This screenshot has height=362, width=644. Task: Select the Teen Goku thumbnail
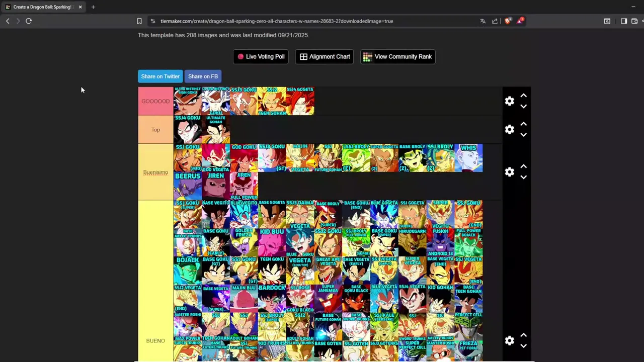272,270
